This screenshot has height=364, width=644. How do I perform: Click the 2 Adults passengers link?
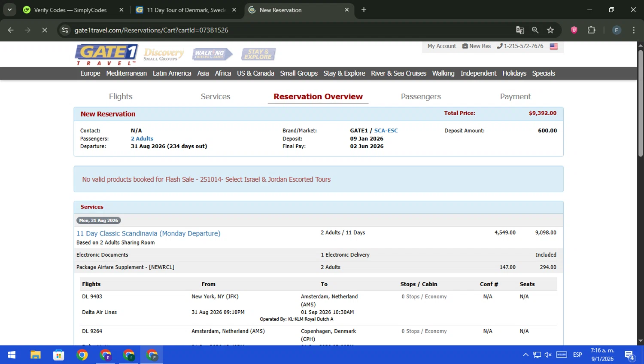pyautogui.click(x=142, y=139)
